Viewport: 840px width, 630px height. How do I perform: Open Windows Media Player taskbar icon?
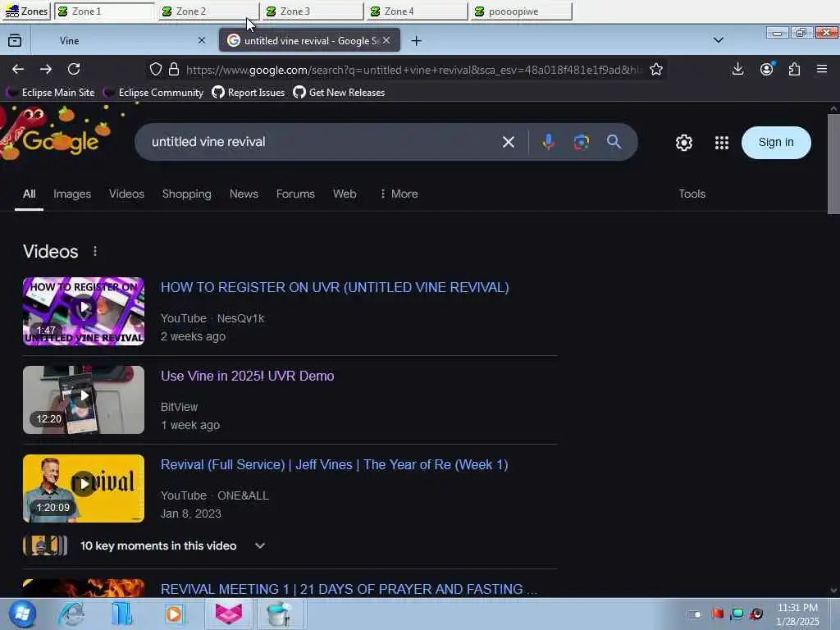174,614
